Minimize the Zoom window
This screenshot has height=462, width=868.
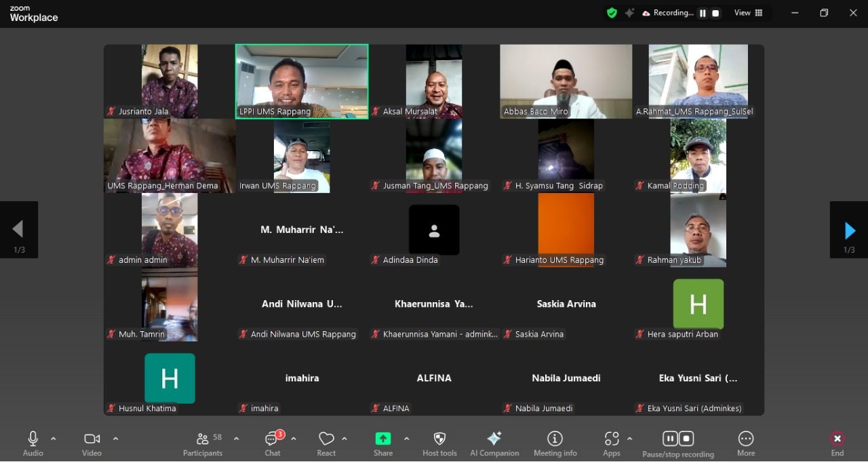pos(794,13)
